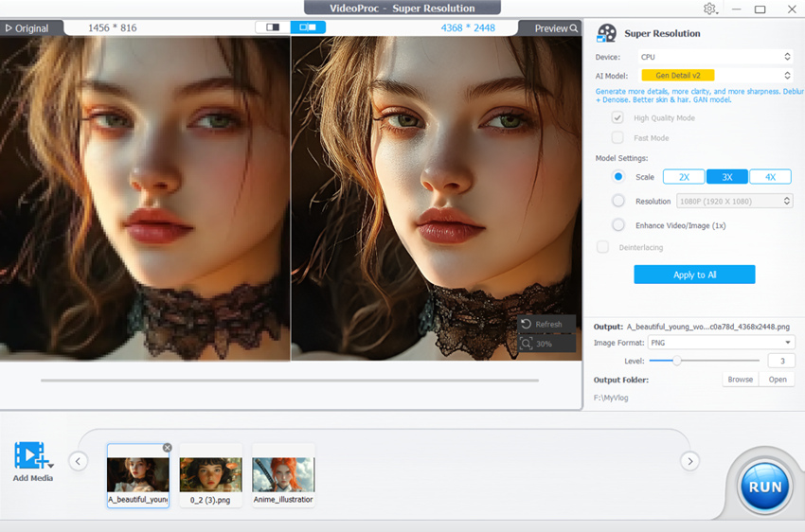
Task: Remove the first thumbnail with X
Action: [168, 448]
